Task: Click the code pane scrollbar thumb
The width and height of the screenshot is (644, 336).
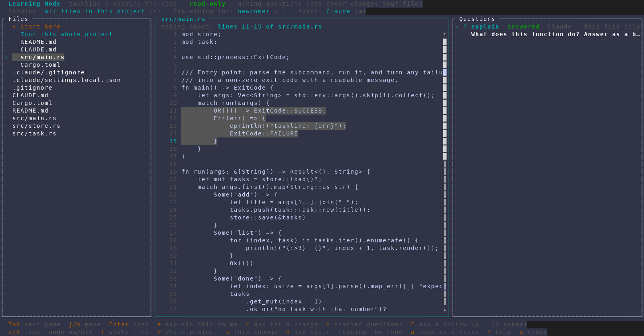Action: tap(445, 100)
